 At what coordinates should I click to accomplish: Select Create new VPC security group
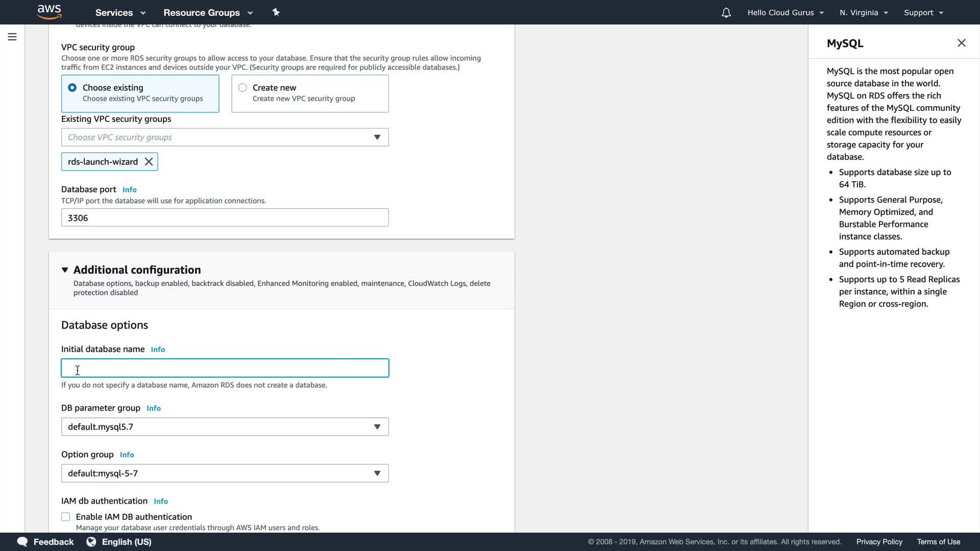tap(242, 88)
